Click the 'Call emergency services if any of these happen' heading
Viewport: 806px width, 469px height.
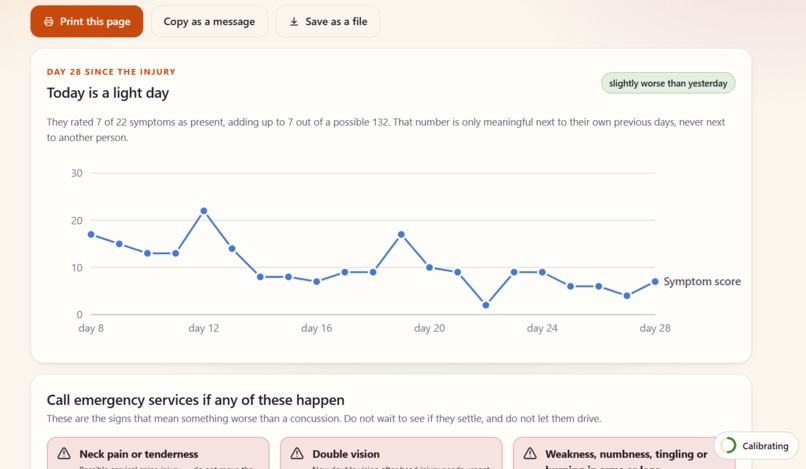(x=195, y=400)
